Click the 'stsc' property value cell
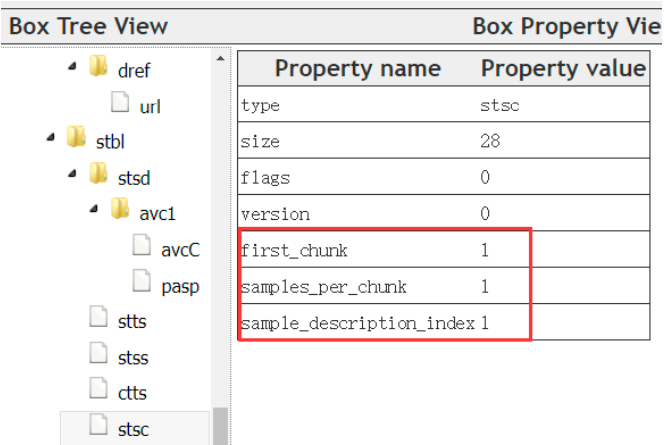The height and width of the screenshot is (445, 664). (500, 105)
